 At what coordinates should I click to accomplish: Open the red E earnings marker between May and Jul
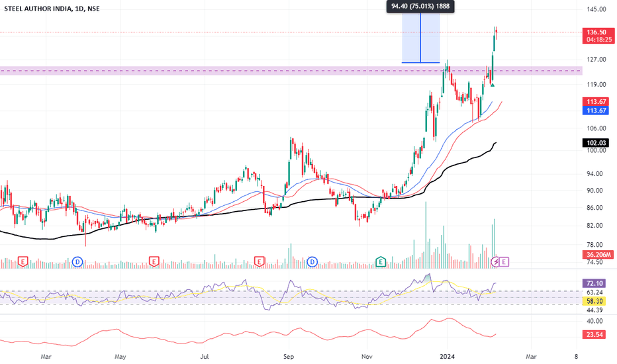(x=154, y=261)
